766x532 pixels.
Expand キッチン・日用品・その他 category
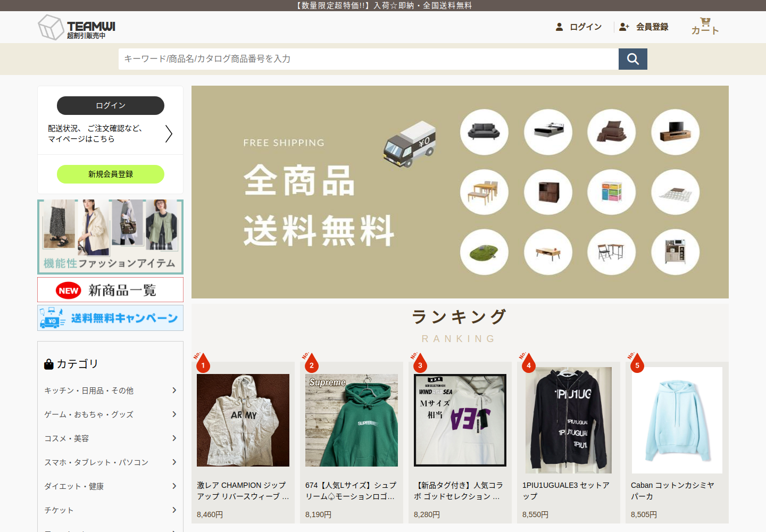point(111,390)
